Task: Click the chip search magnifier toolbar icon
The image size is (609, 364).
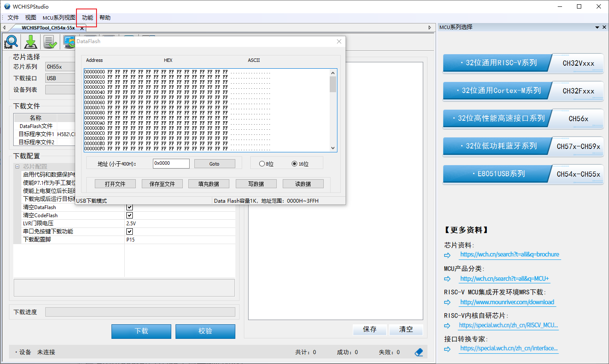Action: coord(12,41)
